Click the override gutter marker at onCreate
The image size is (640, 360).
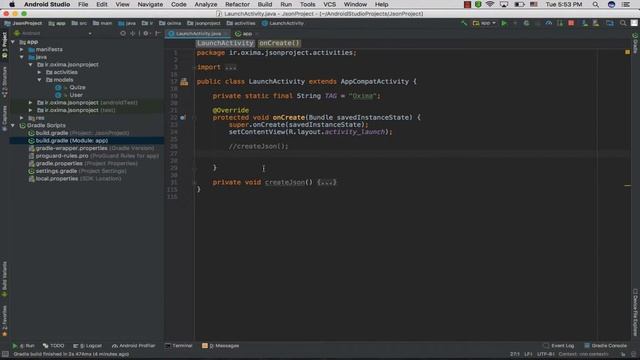pos(183,118)
